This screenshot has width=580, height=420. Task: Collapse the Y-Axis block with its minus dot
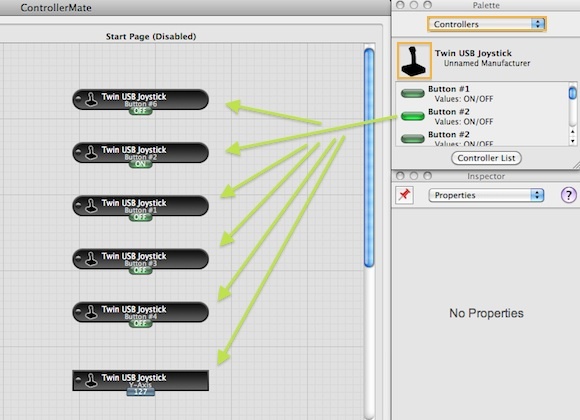(x=78, y=379)
